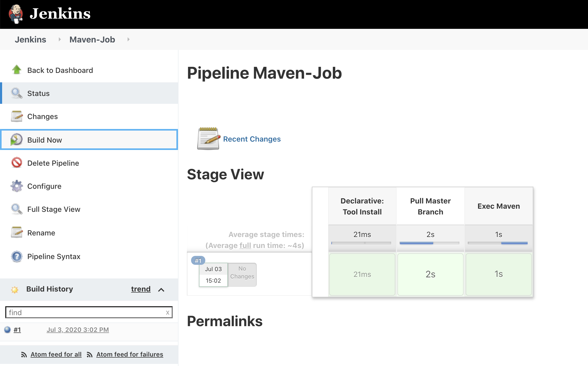This screenshot has width=588, height=366.
Task: Click the Jenkins logo in the header
Action: [x=16, y=14]
